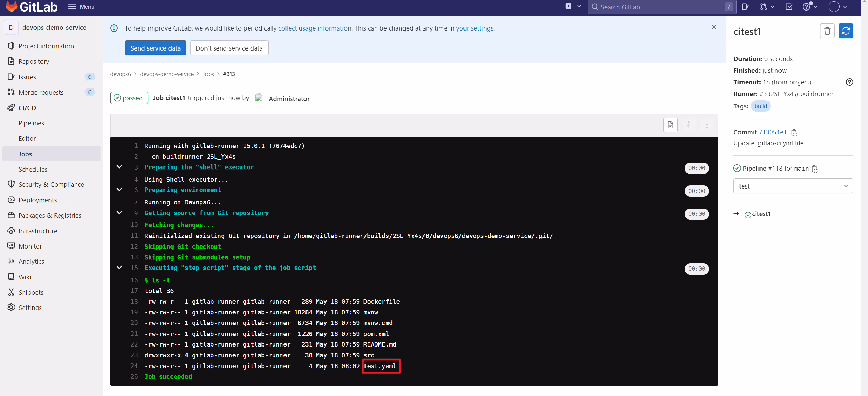The image size is (868, 396).
Task: Focus the Search GitLab field
Action: click(662, 7)
